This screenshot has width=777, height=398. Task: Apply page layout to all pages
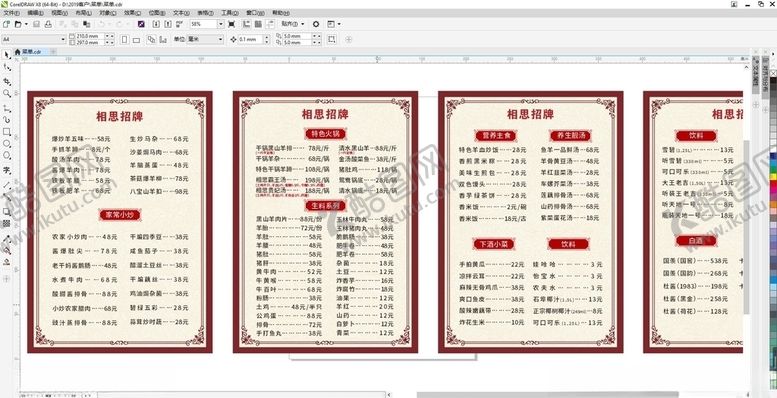(x=151, y=39)
